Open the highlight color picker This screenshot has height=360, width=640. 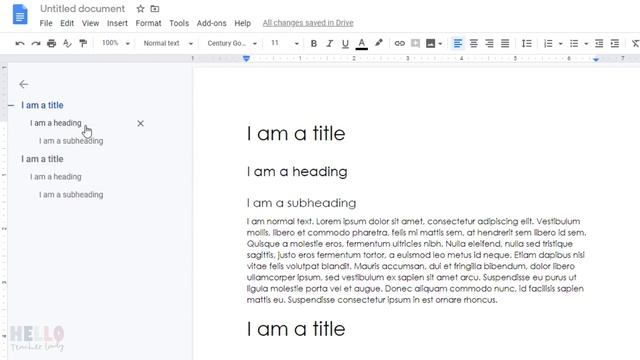tap(379, 43)
